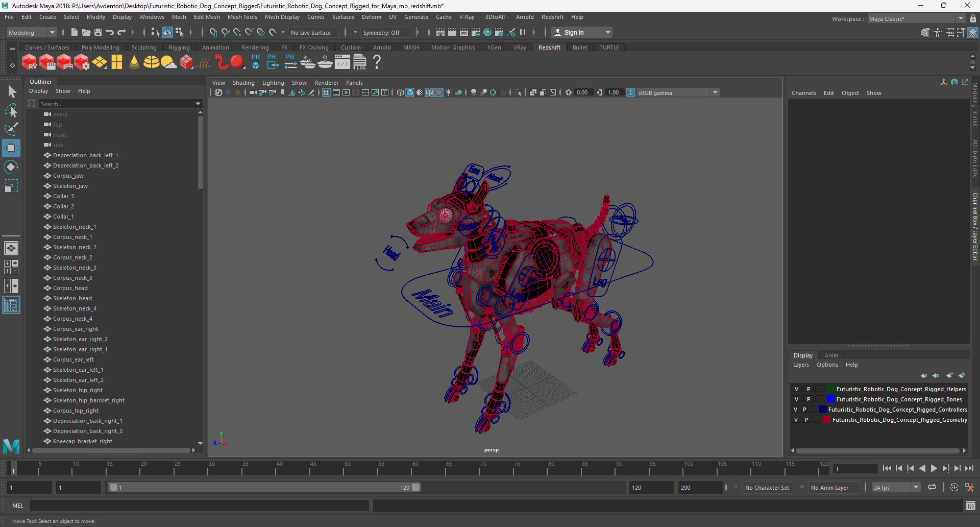Image resolution: width=980 pixels, height=527 pixels.
Task: Click the Redshift dome light shelf icon
Action: [151, 62]
